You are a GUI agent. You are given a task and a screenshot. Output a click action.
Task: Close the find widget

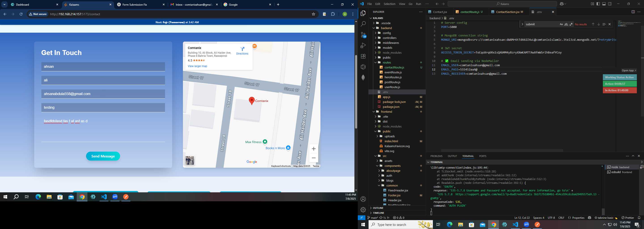point(610,24)
